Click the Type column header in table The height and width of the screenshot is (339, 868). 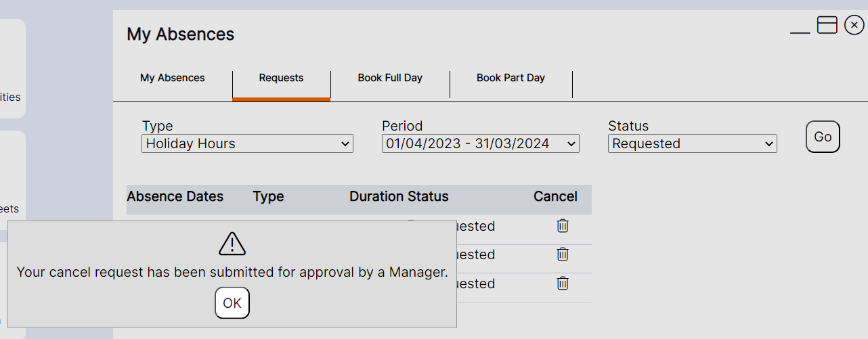click(268, 196)
